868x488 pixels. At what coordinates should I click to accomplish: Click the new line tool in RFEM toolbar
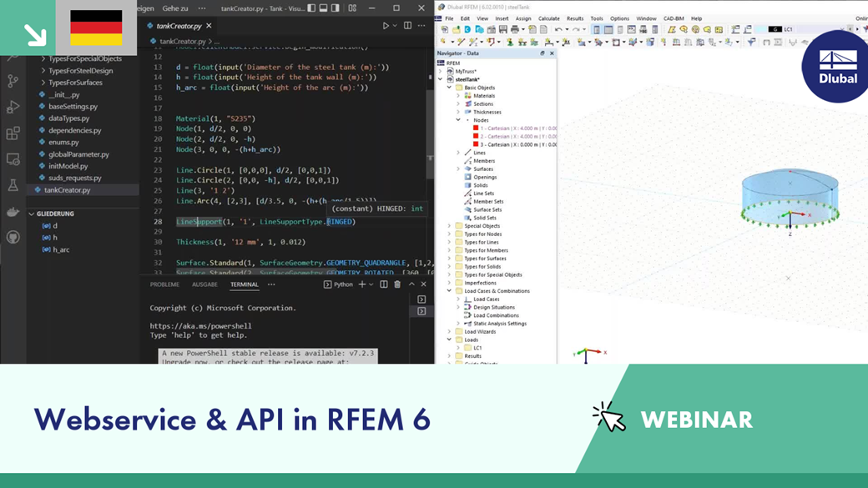click(x=461, y=42)
